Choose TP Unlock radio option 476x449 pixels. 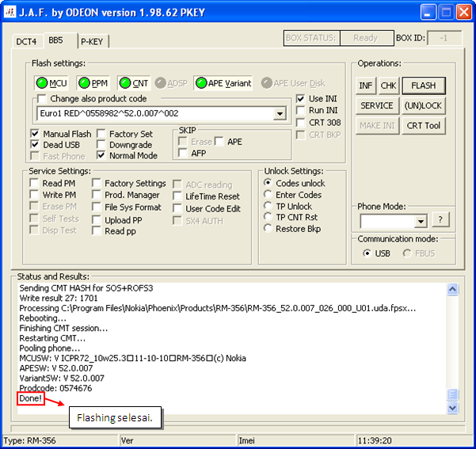[x=268, y=206]
